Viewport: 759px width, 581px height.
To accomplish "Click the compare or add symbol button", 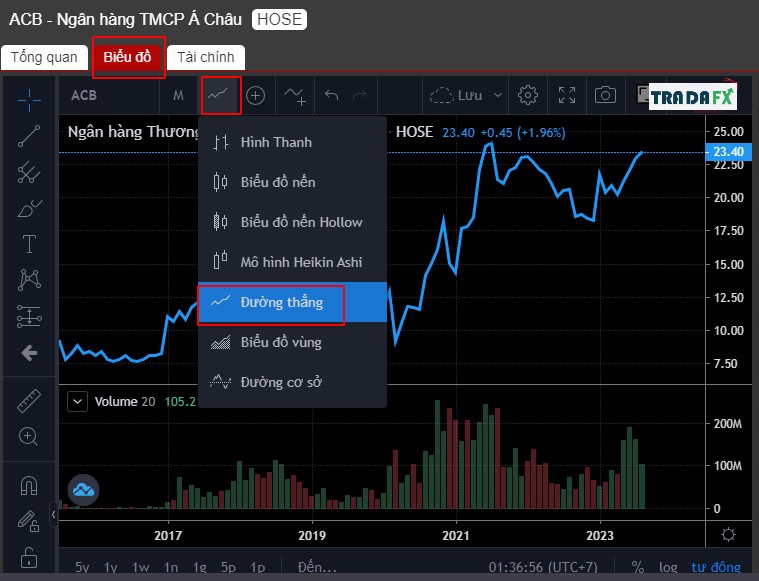I will (x=256, y=95).
